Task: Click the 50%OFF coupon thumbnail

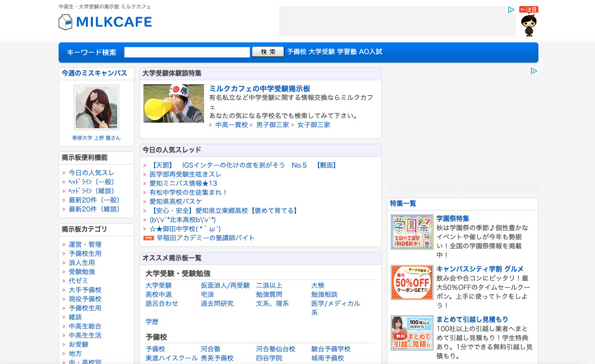Action: 412,283
